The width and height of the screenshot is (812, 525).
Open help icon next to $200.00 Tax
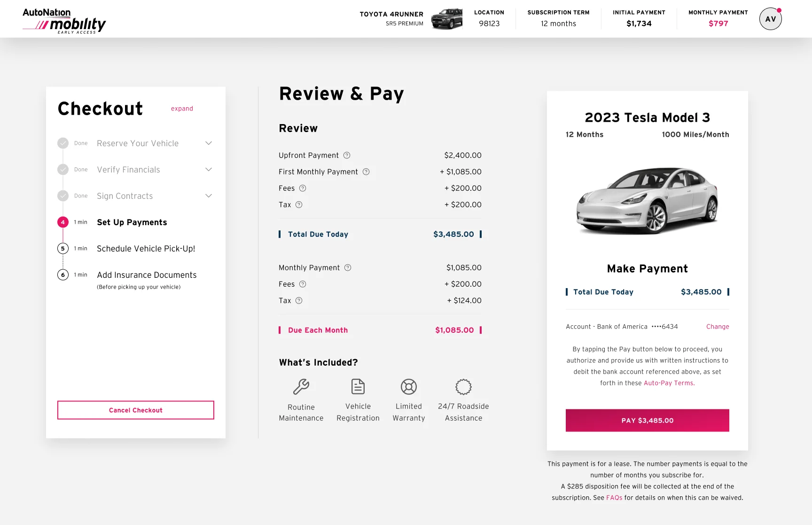tap(299, 205)
